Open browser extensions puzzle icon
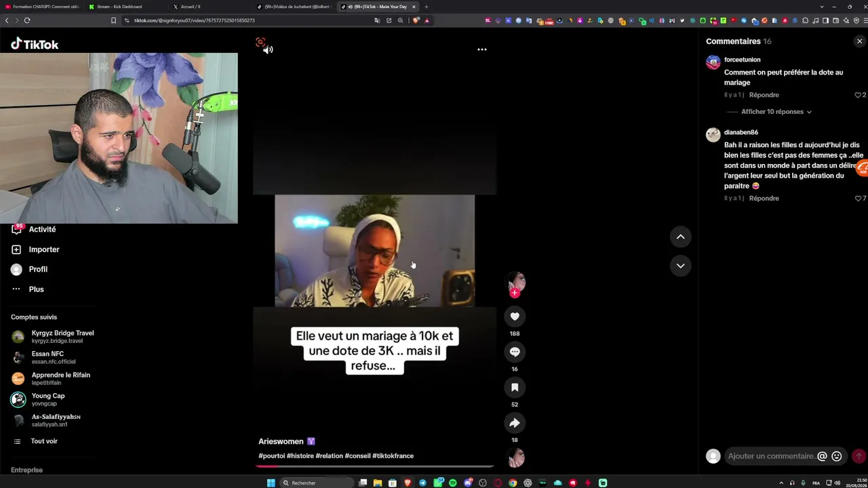This screenshot has height=488, width=868. [805, 20]
